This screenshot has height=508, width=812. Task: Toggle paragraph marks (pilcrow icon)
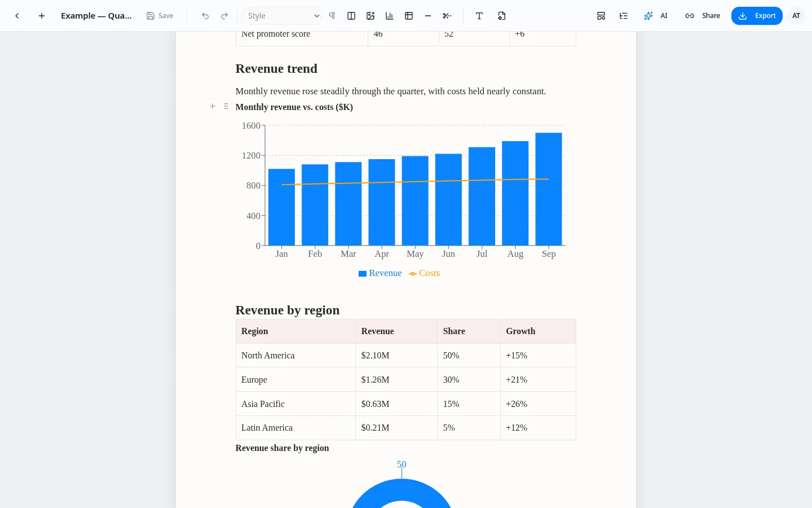(x=332, y=16)
